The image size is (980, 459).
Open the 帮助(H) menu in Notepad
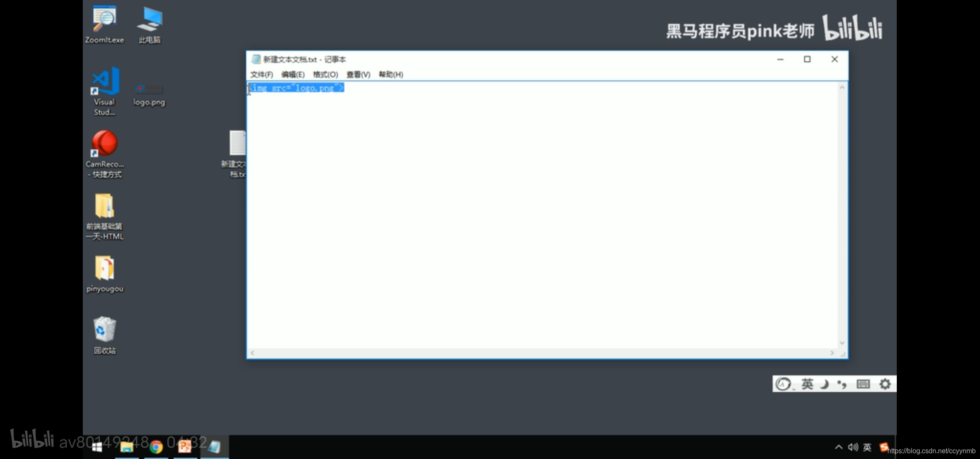pos(391,74)
